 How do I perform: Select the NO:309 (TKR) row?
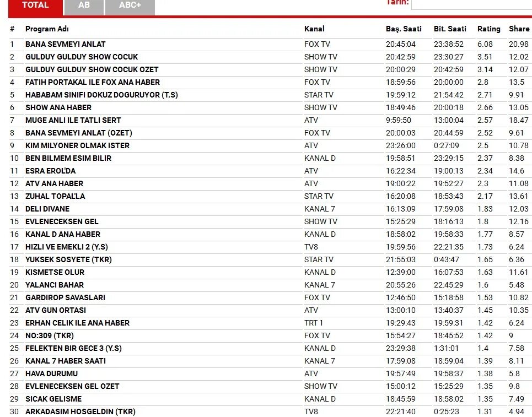tap(270, 335)
